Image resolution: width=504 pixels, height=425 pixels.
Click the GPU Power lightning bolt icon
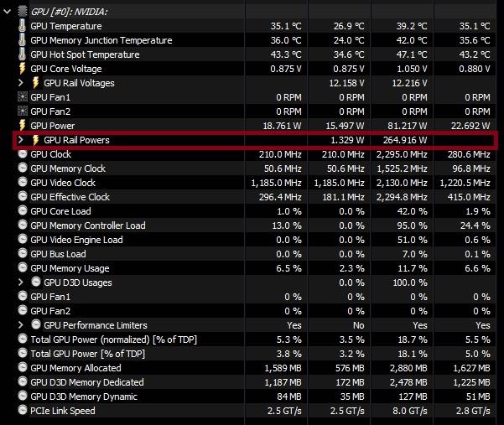pyautogui.click(x=22, y=126)
